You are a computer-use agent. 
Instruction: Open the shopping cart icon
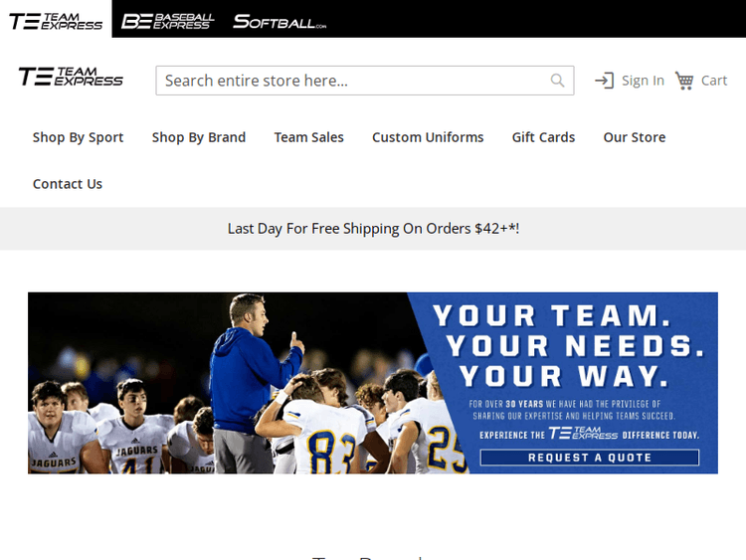[x=684, y=81]
